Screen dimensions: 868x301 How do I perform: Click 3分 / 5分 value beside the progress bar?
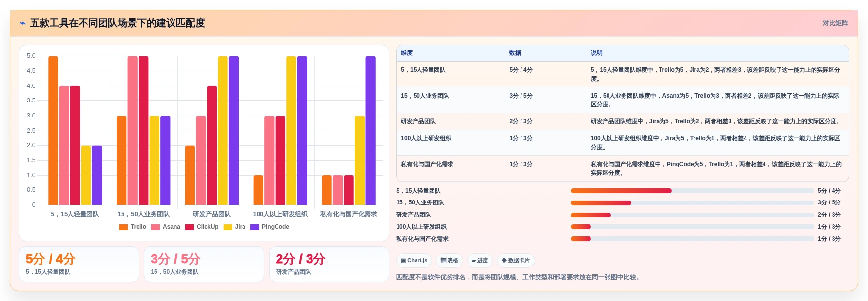(x=829, y=202)
